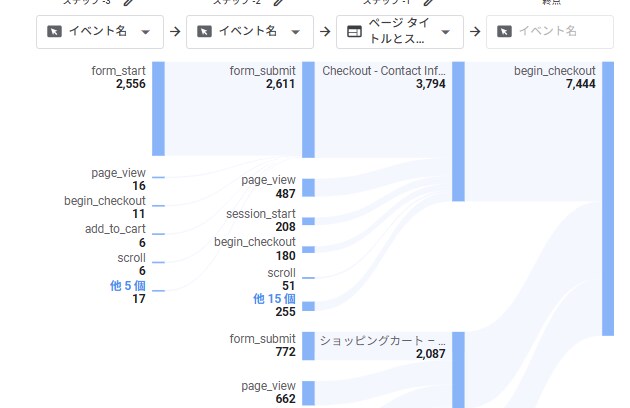Click value 255 under 他 15 個
The image size is (630, 408).
[x=286, y=312]
